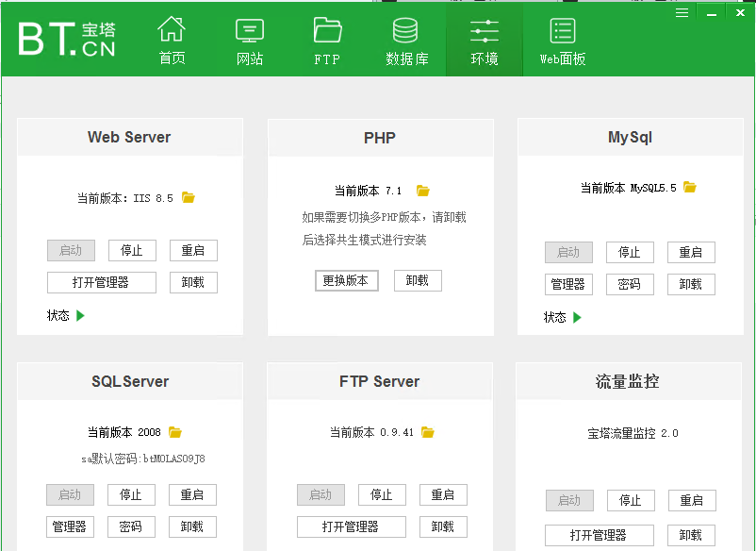Screen dimensions: 756x551
Task: Open FTP Server 打开管理器 manager
Action: tap(351, 526)
